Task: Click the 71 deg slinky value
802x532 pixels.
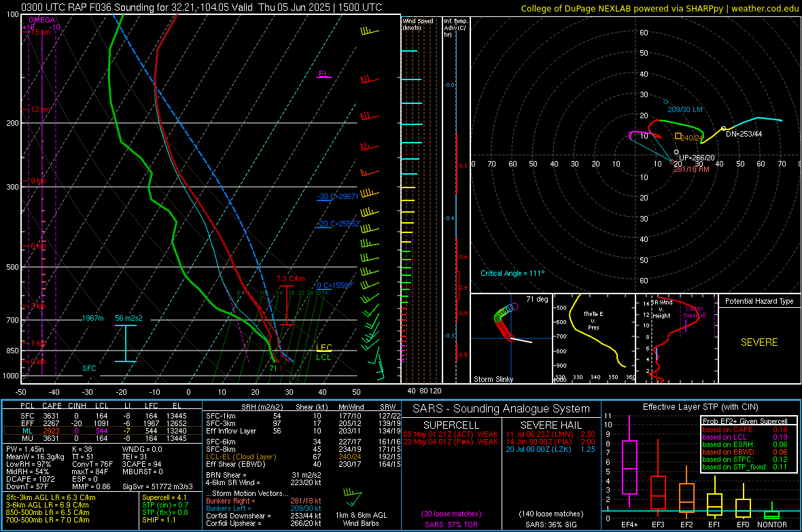Action: click(x=537, y=299)
